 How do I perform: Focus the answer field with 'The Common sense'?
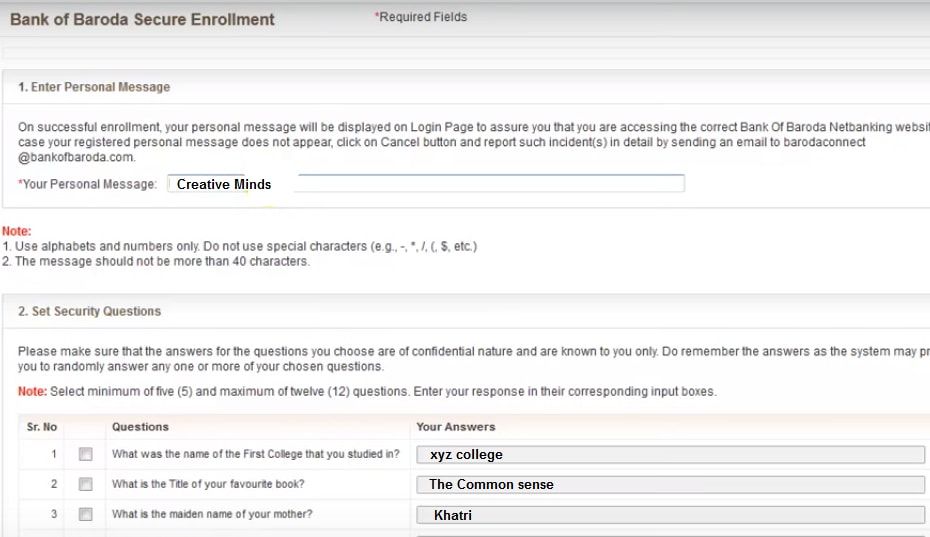point(670,485)
